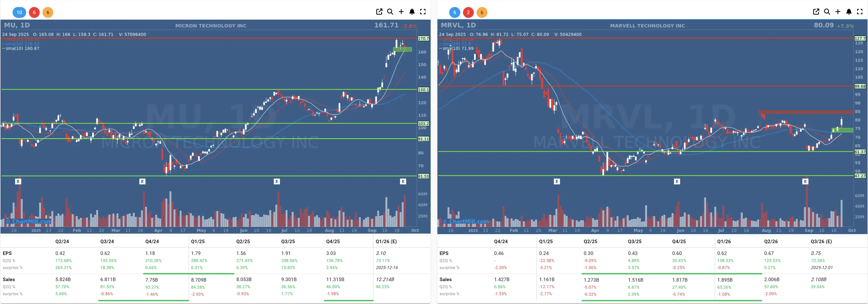Viewport: 868px width, 304px height.
Task: Expand the MRVL chart to fullscreen
Action: pyautogui.click(x=859, y=12)
